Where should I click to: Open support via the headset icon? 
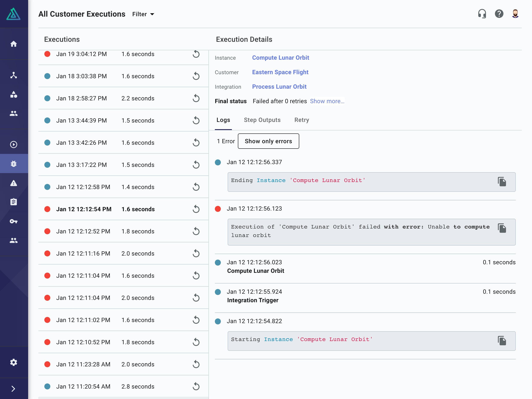coord(483,14)
